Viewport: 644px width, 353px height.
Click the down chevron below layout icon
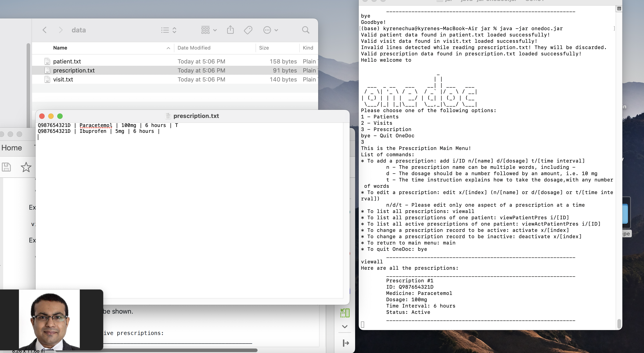coord(345,326)
